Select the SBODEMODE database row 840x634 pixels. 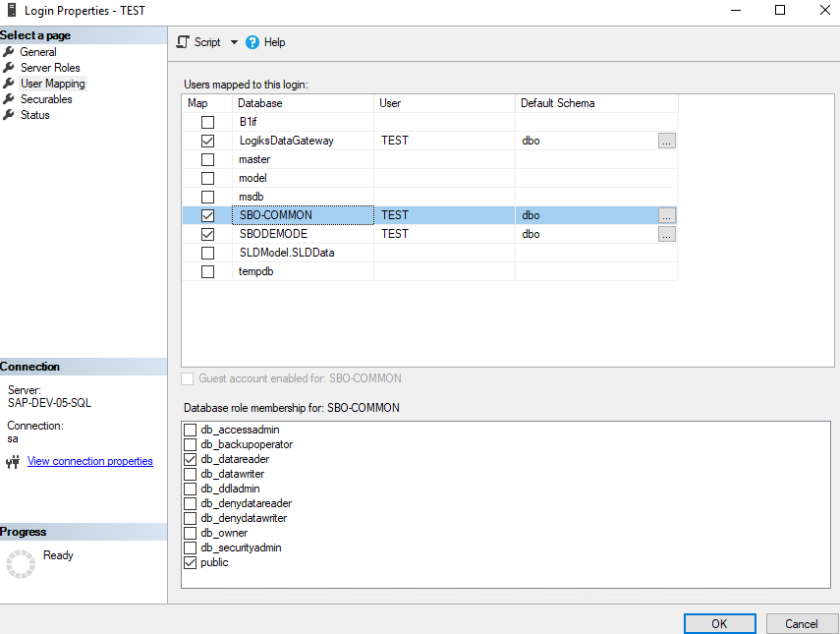click(x=273, y=234)
